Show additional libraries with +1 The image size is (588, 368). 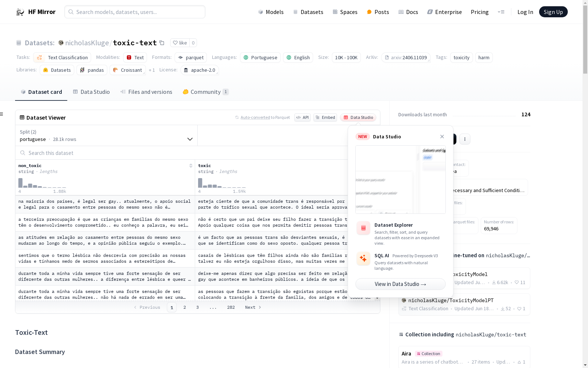(x=152, y=70)
